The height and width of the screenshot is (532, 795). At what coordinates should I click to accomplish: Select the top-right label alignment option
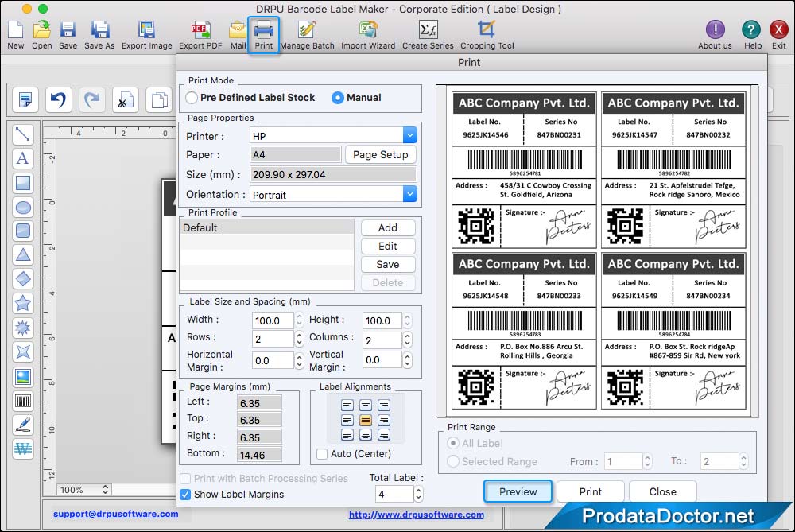pyautogui.click(x=384, y=405)
